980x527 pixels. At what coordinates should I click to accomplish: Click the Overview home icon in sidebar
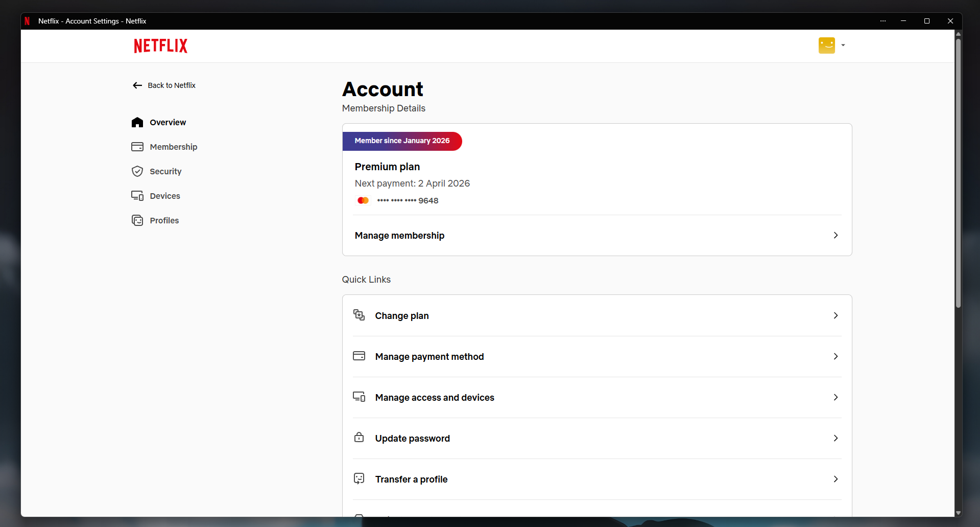point(137,123)
